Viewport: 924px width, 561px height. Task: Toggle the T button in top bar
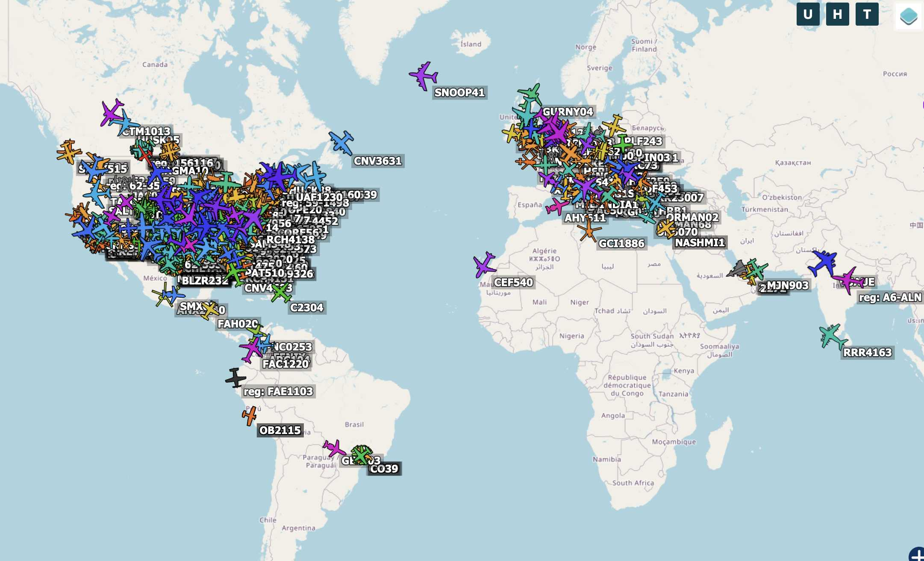pyautogui.click(x=867, y=14)
